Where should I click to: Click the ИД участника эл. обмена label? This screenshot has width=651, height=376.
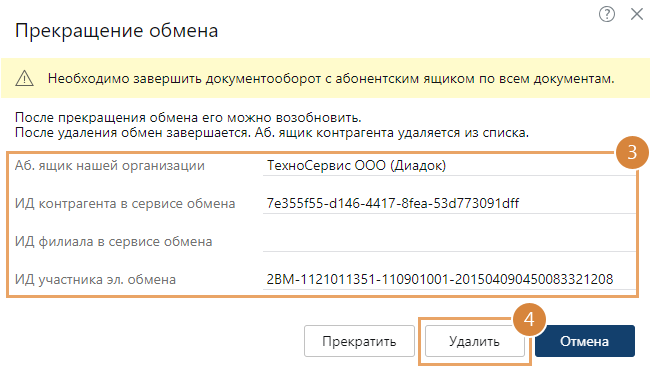(95, 279)
